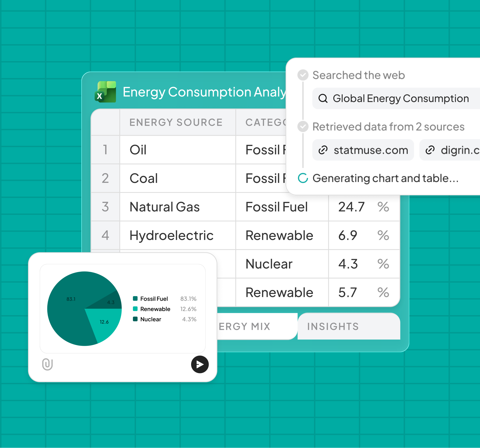Click the 12.6 pie chart slice
The width and height of the screenshot is (480, 448).
coord(104,322)
